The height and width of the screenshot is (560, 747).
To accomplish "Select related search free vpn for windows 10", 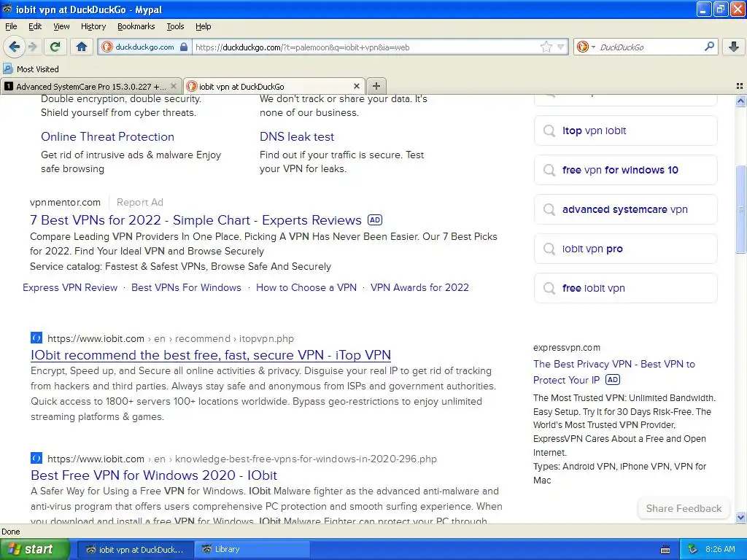I will tap(625, 170).
